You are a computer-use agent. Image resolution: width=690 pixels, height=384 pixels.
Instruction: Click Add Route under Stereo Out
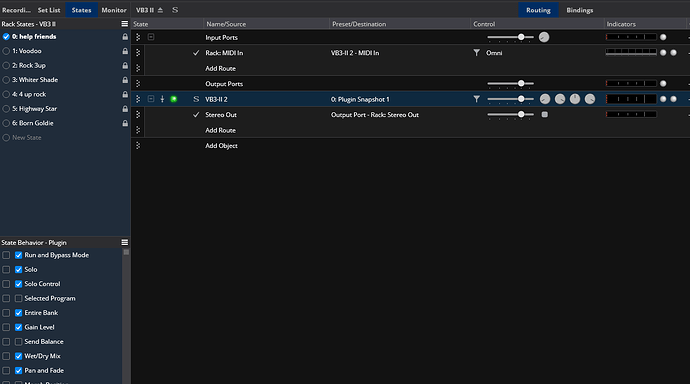(x=220, y=130)
